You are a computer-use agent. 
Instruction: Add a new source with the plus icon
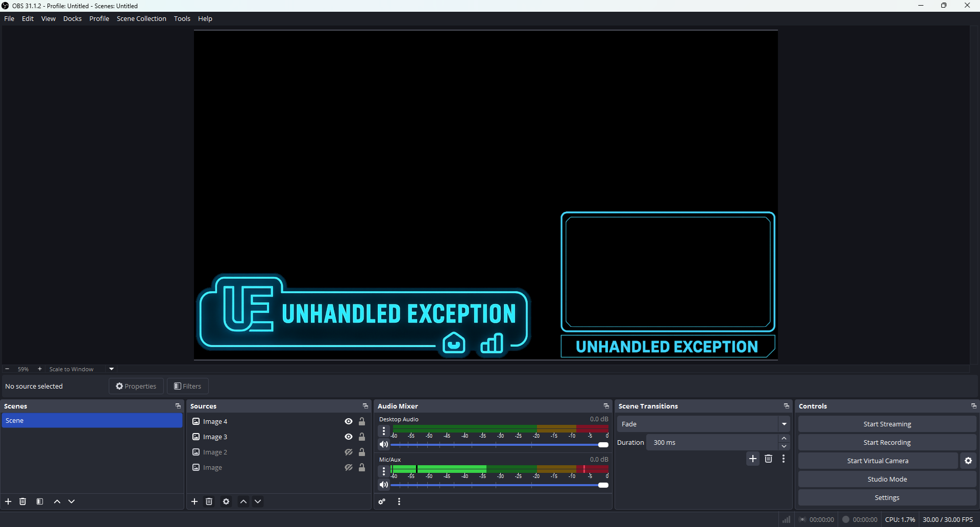click(x=194, y=501)
